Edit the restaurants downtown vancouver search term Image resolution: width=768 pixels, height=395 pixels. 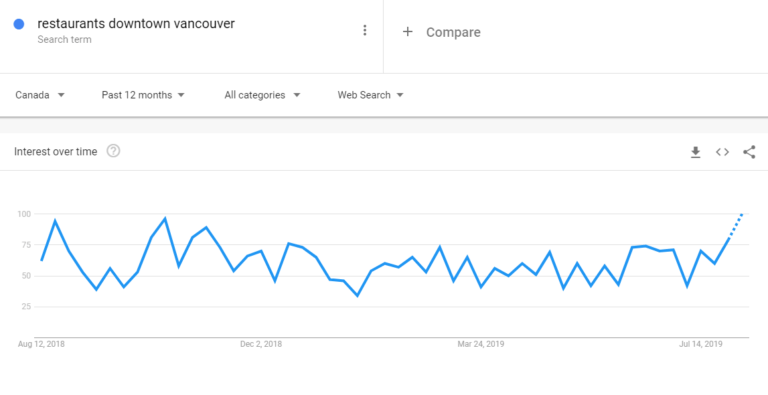[136, 24]
